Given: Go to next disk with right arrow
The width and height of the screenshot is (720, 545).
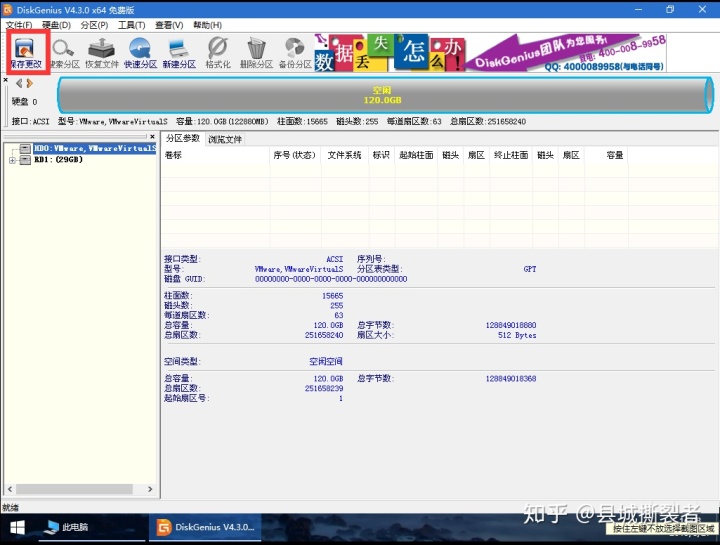Looking at the screenshot, I should 30,83.
